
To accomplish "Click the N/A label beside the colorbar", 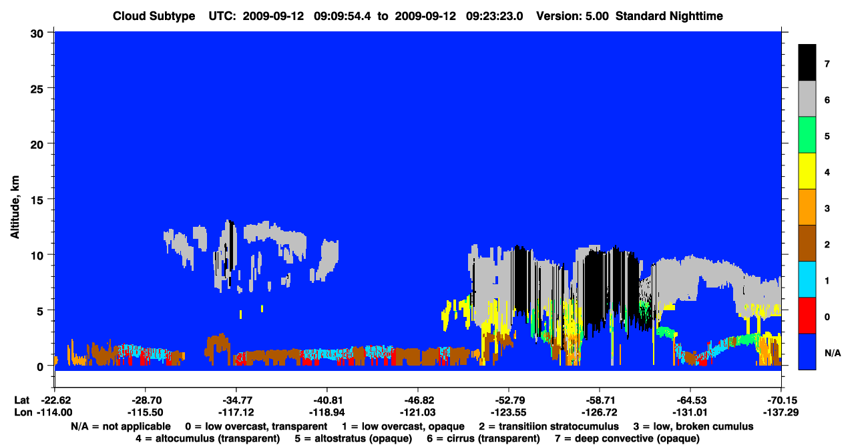I will 832,352.
